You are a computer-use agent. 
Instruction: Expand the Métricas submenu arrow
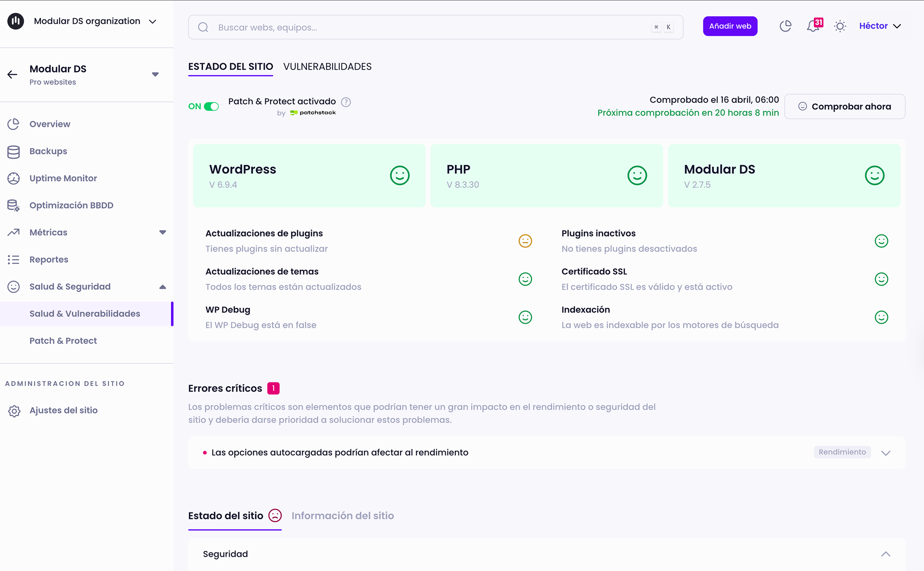click(162, 232)
